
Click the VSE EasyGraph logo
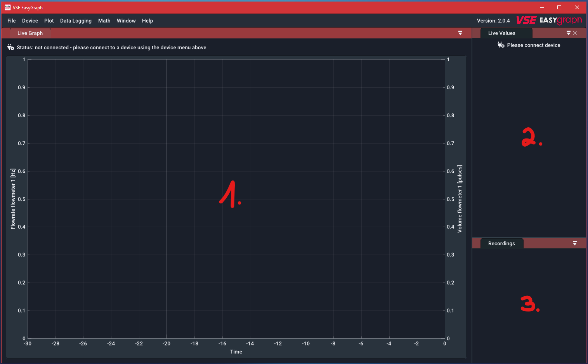point(549,20)
